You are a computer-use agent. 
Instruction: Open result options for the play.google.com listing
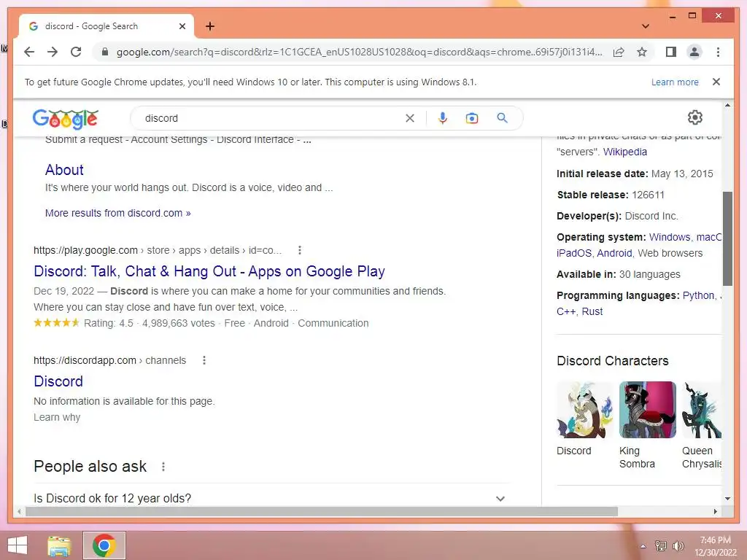[x=300, y=250]
